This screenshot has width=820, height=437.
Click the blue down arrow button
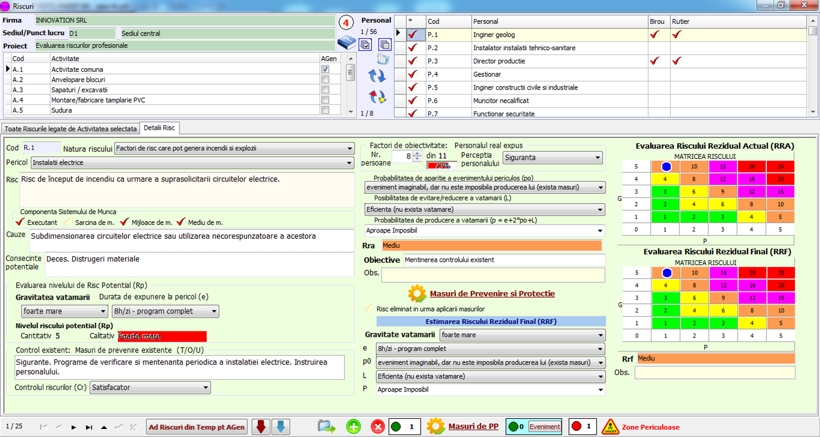(280, 427)
